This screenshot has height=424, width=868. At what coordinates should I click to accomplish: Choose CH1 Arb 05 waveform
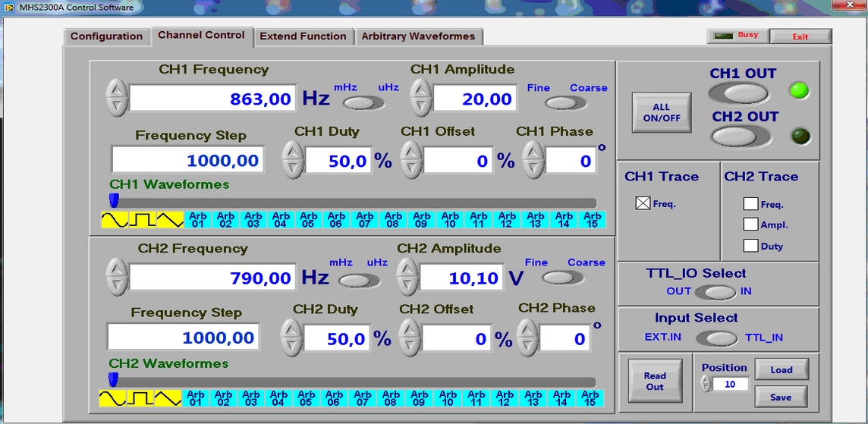(308, 220)
